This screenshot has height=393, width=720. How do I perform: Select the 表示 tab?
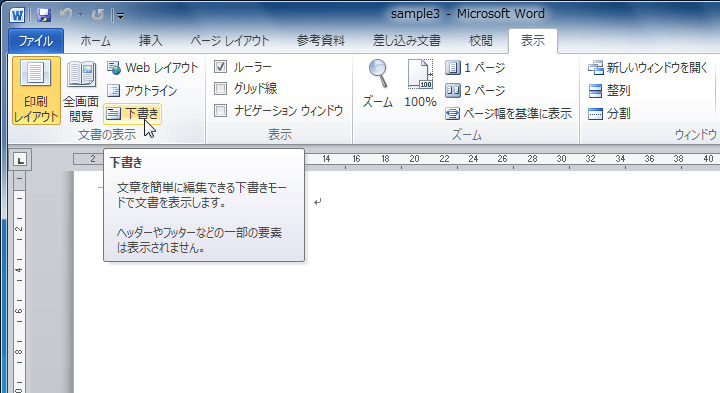click(x=533, y=41)
